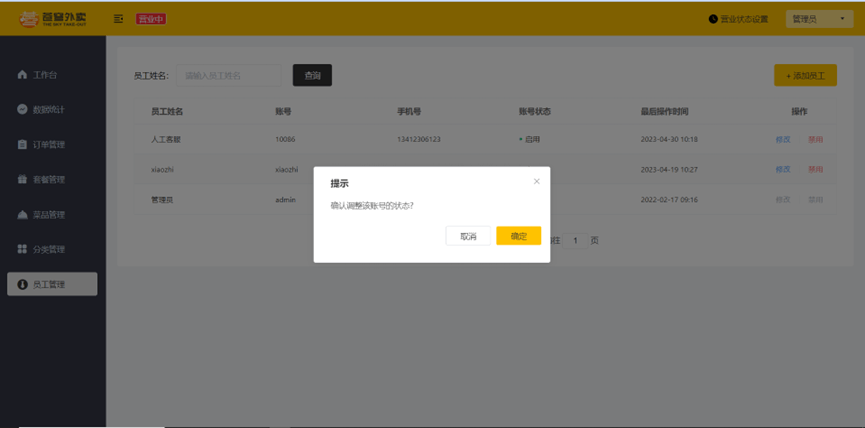Select the 订单管理 clipboard icon
This screenshot has height=428, width=865.
pyautogui.click(x=22, y=145)
